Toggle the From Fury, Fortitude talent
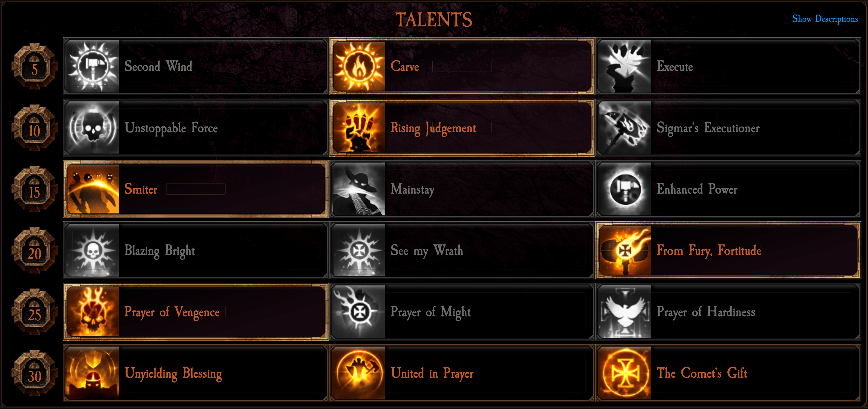This screenshot has height=409, width=868. (x=728, y=250)
